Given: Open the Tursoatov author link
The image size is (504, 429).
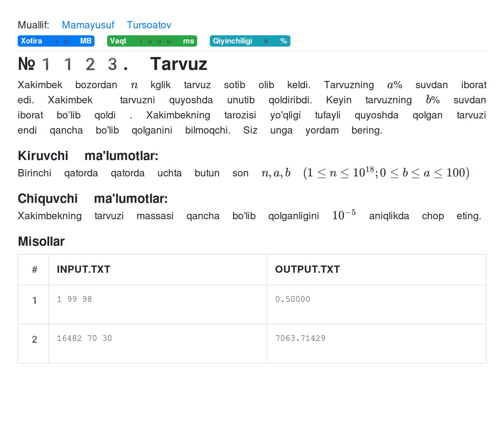Looking at the screenshot, I should 149,25.
